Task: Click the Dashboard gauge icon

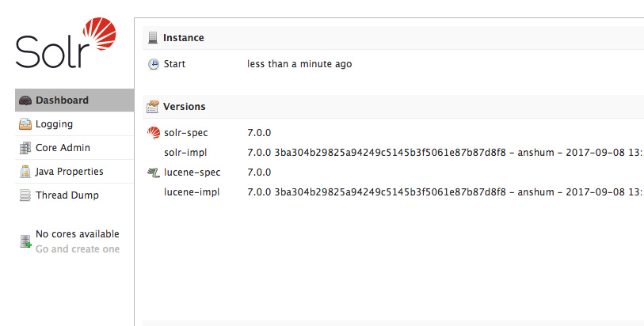Action: click(25, 100)
